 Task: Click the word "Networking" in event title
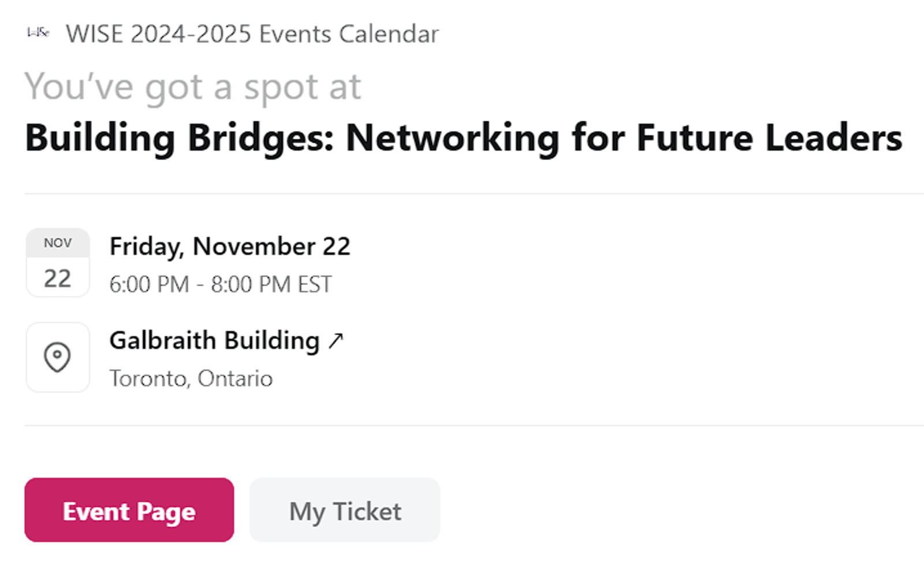point(452,138)
